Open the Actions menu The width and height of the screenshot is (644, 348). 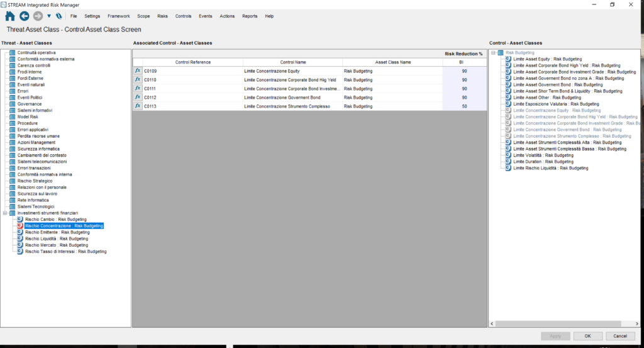pos(227,16)
